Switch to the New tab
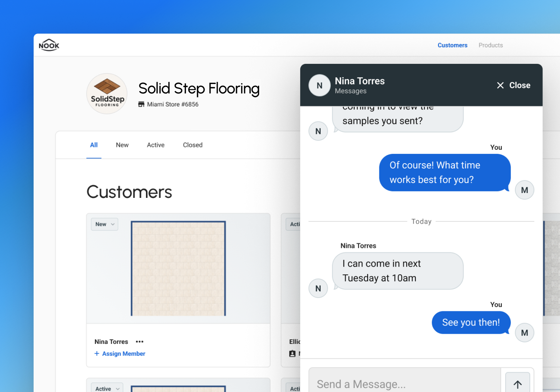Screen dimensions: 560x392 pos(122,145)
